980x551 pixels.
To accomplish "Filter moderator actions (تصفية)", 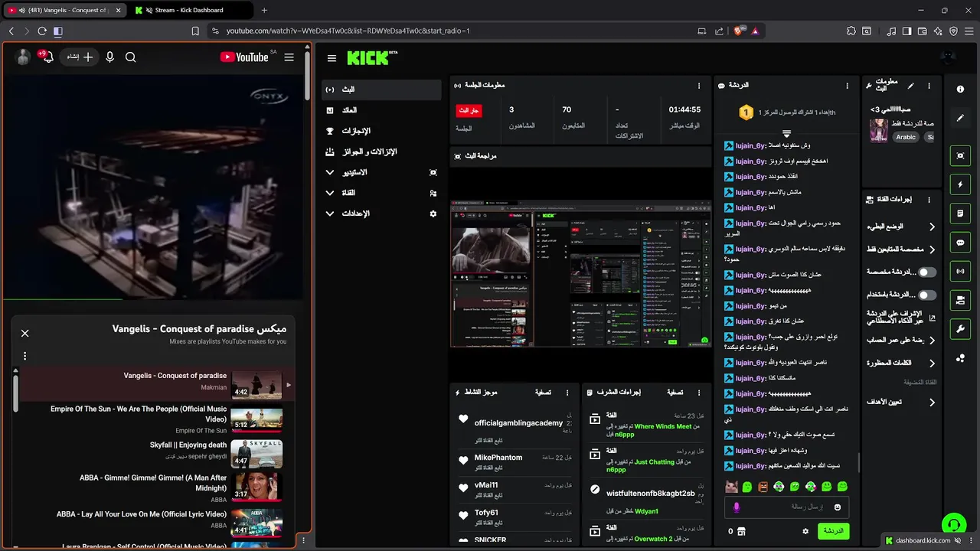I will point(675,393).
